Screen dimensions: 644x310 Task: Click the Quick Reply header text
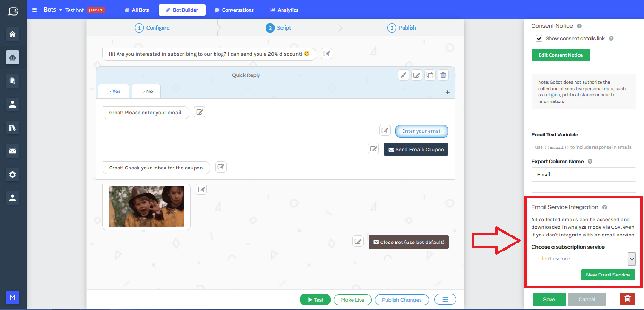(x=246, y=75)
